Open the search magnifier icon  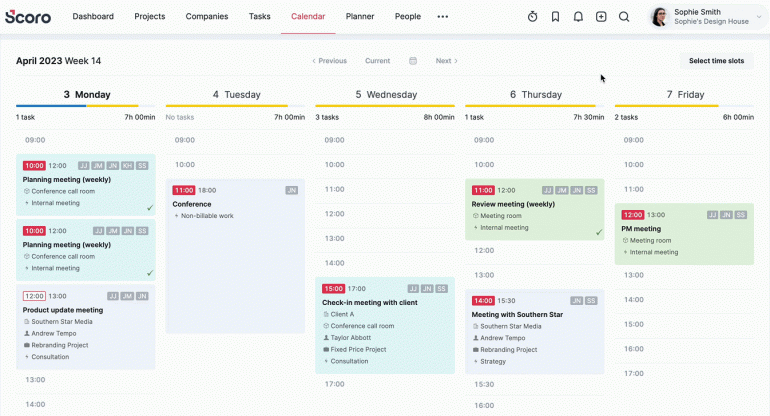pyautogui.click(x=624, y=17)
